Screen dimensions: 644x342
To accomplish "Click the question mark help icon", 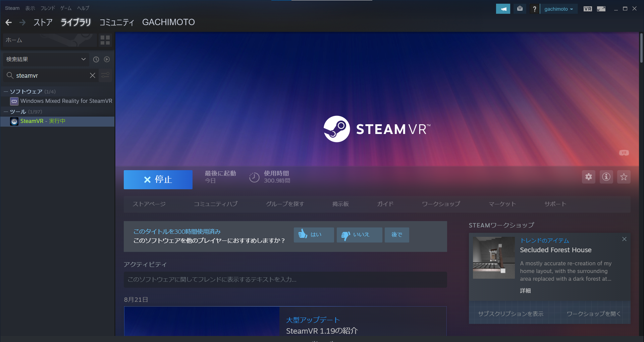I will [x=534, y=9].
